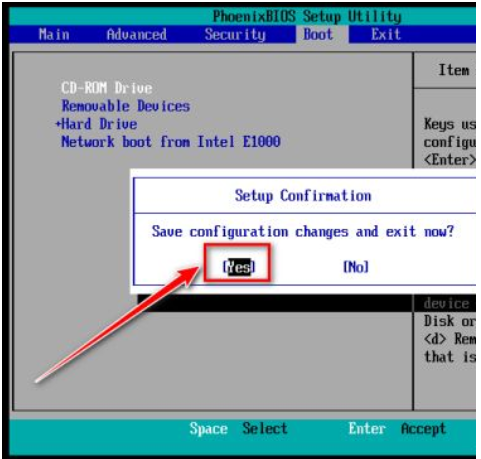Viewport: 481px width, 459px height.
Task: Click the Save configuration changes question text
Action: tap(303, 231)
